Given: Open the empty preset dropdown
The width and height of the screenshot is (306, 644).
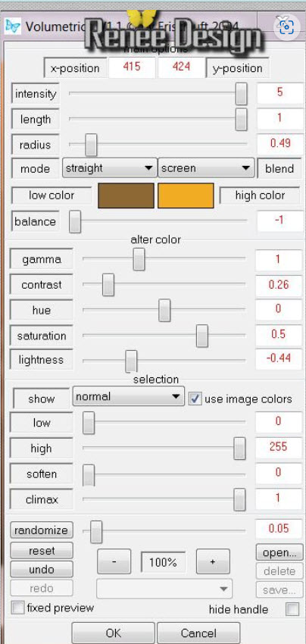Looking at the screenshot, I should [164, 589].
